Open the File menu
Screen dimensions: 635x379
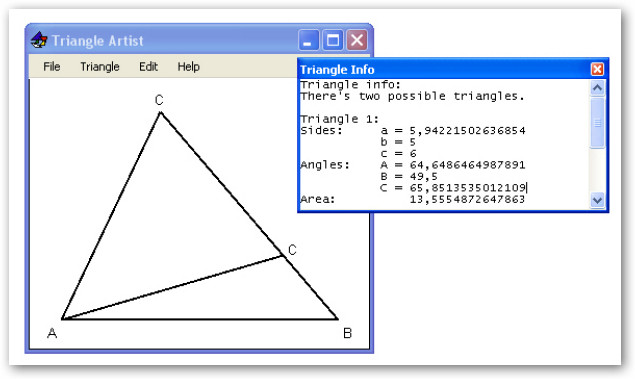52,66
